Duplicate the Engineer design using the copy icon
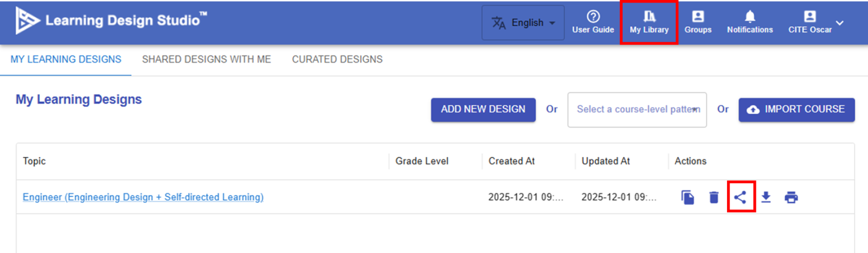Image resolution: width=868 pixels, height=253 pixels. coord(688,197)
